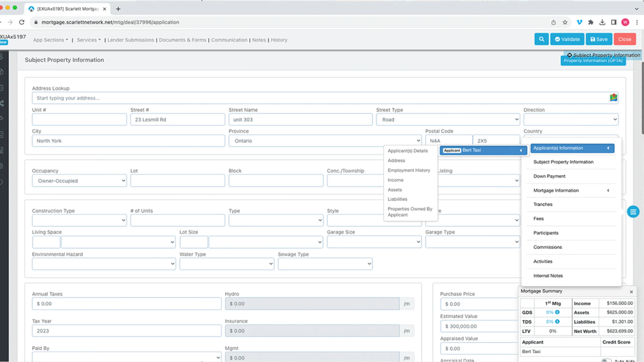Image resolution: width=644 pixels, height=362 pixels.
Task: Click the Vimeo extension icon
Action: [579, 22]
